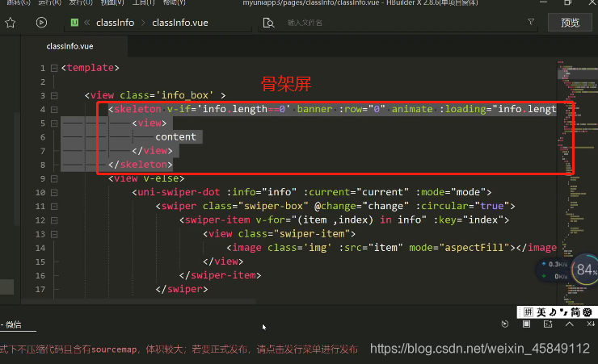The image size is (598, 364).
Task: Collapse the swiper-item fold on line 12
Action: pyautogui.click(x=54, y=220)
